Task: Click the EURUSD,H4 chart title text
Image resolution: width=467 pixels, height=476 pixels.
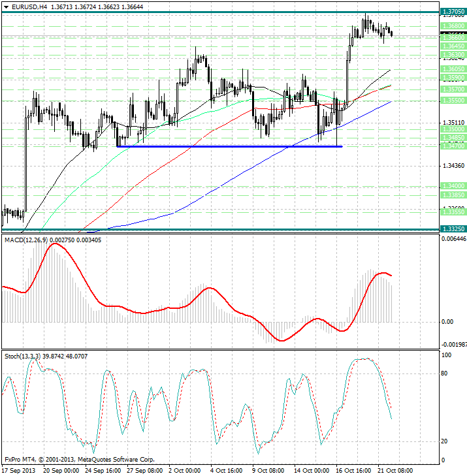Action: click(x=29, y=7)
